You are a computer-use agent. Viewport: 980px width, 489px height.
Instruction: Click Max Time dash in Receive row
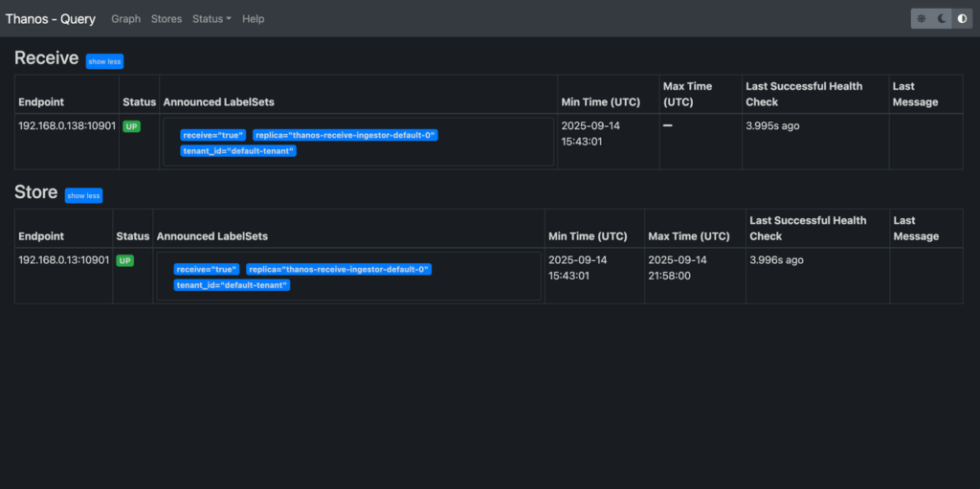click(667, 125)
